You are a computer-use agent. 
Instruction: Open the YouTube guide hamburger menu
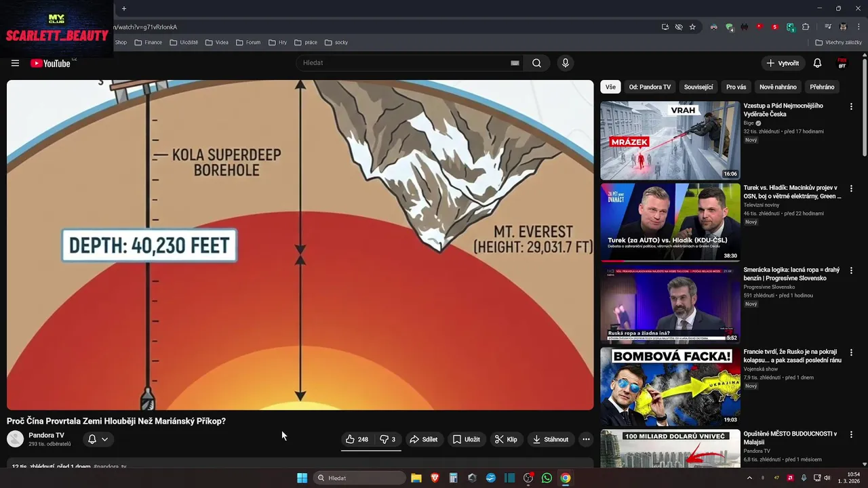coord(15,63)
